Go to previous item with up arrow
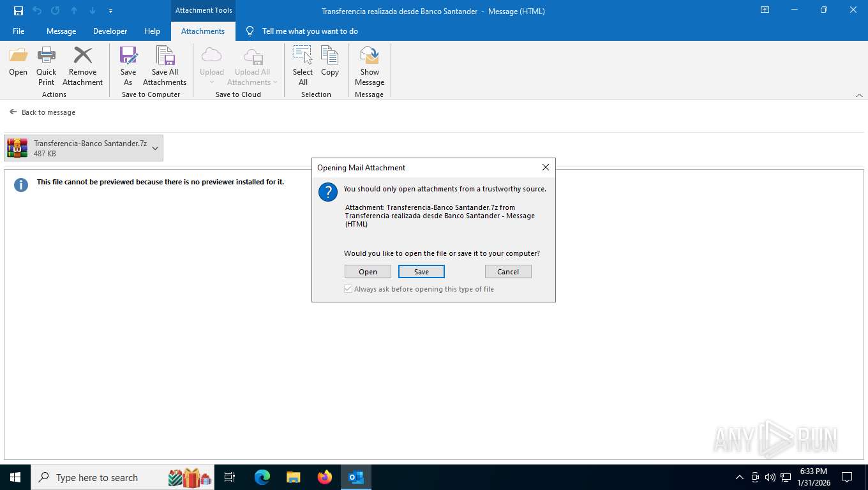 click(74, 11)
